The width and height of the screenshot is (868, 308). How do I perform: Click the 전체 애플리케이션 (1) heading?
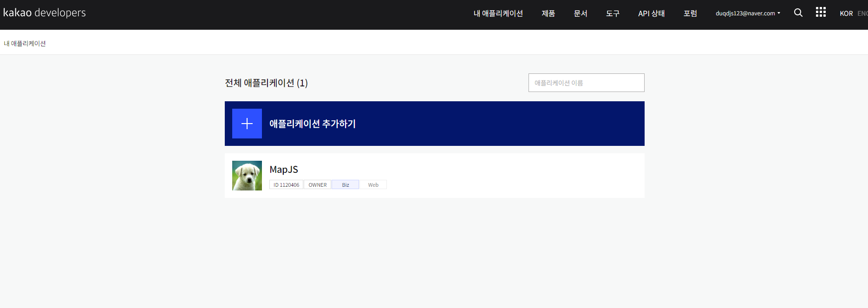coord(266,83)
